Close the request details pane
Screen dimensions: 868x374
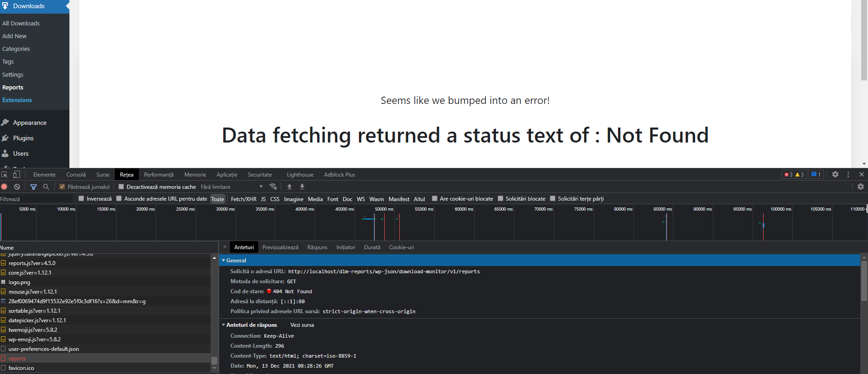225,247
